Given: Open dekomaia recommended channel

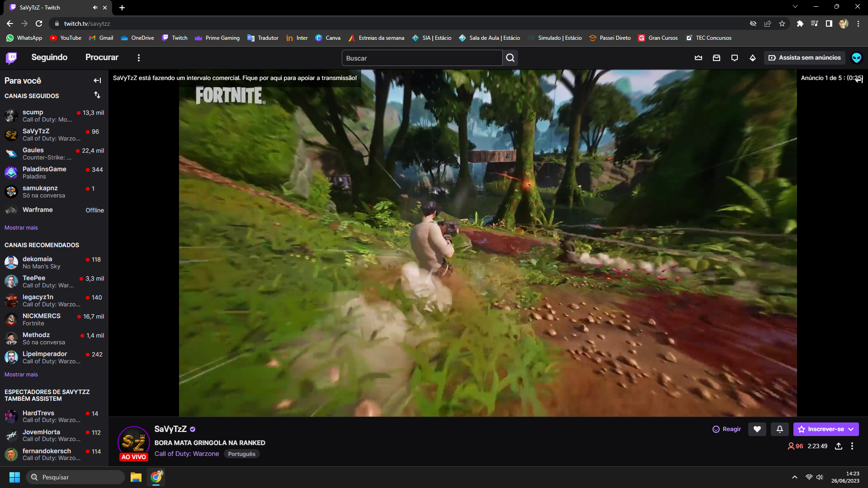Looking at the screenshot, I should click(x=54, y=263).
